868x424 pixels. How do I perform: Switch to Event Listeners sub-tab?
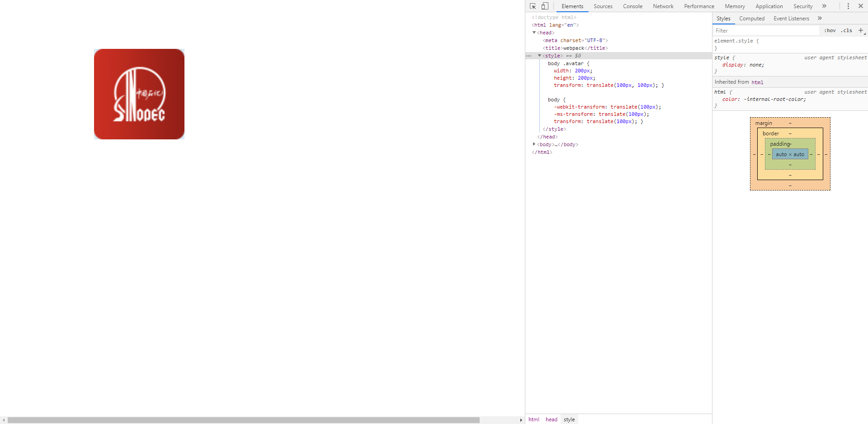[791, 19]
